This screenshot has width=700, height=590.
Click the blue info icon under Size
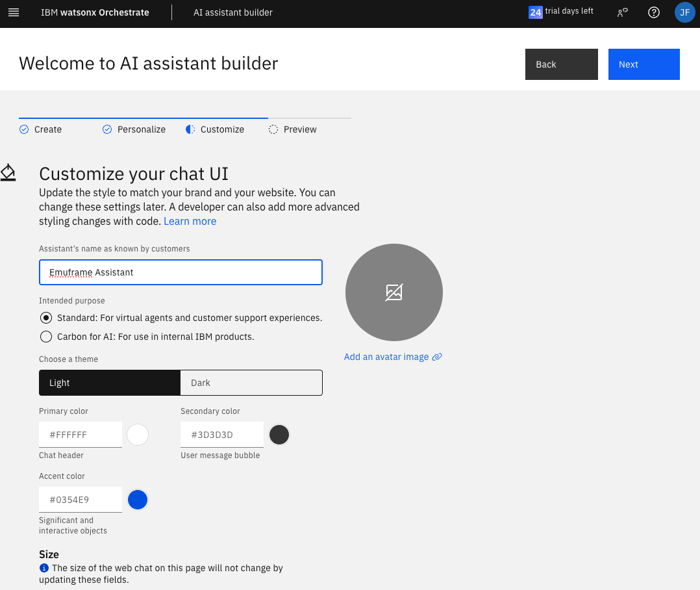pos(44,568)
